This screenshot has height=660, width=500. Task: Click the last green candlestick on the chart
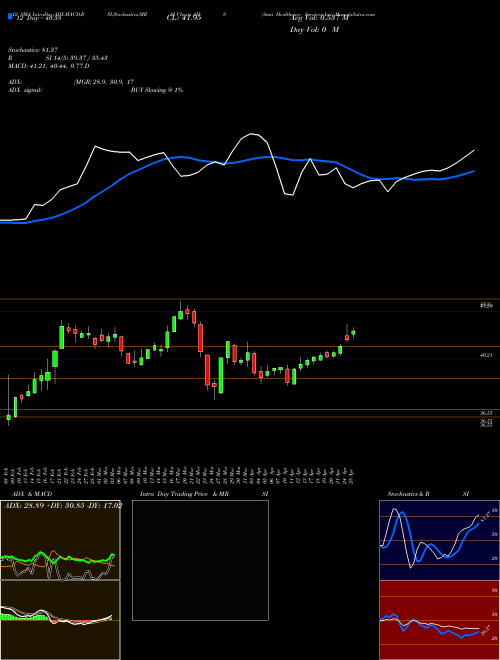(354, 333)
